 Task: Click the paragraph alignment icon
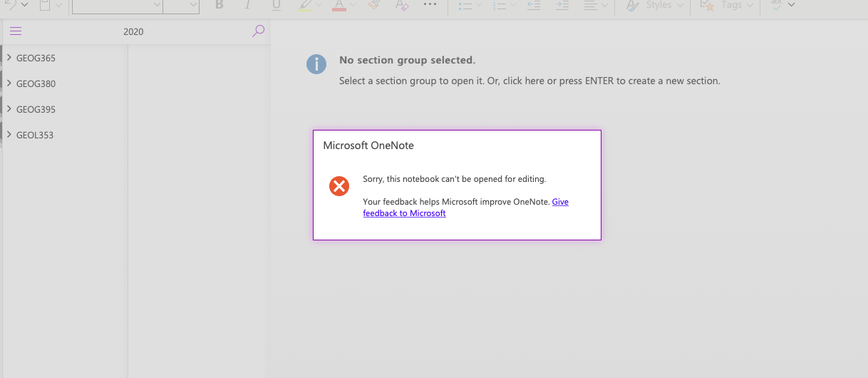click(x=590, y=4)
